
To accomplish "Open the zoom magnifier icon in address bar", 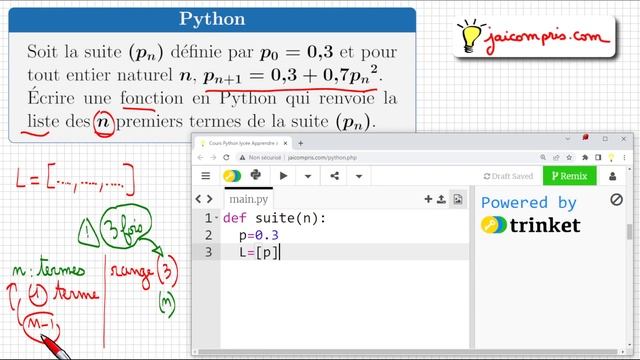I will click(543, 157).
